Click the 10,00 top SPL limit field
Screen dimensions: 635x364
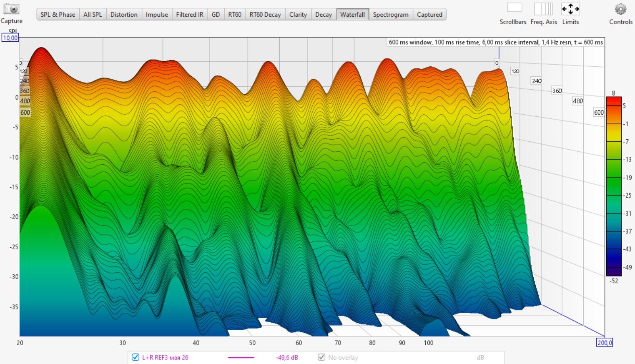[x=10, y=38]
